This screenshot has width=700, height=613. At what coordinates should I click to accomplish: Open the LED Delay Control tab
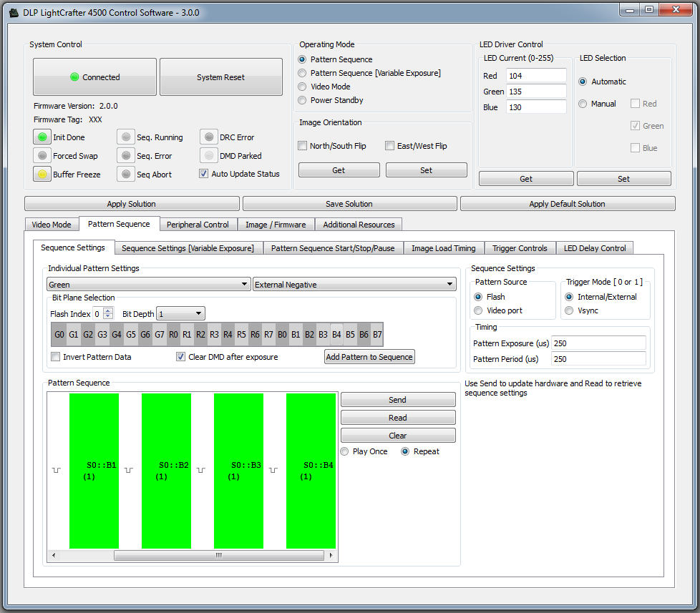595,248
